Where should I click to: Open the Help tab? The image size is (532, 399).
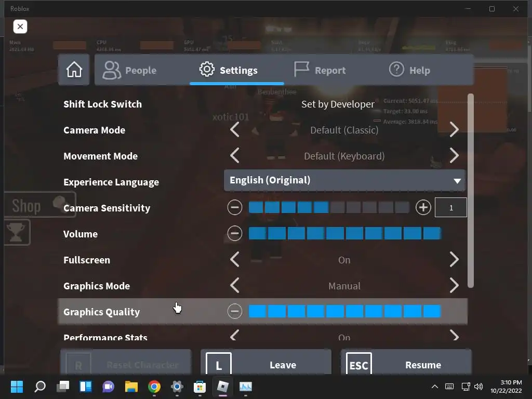pyautogui.click(x=409, y=70)
